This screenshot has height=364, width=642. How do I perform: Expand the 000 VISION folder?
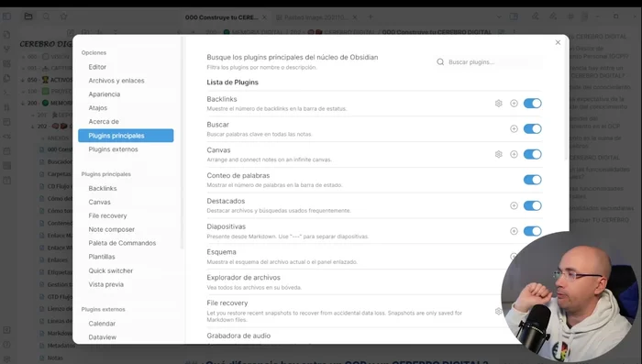[23, 57]
